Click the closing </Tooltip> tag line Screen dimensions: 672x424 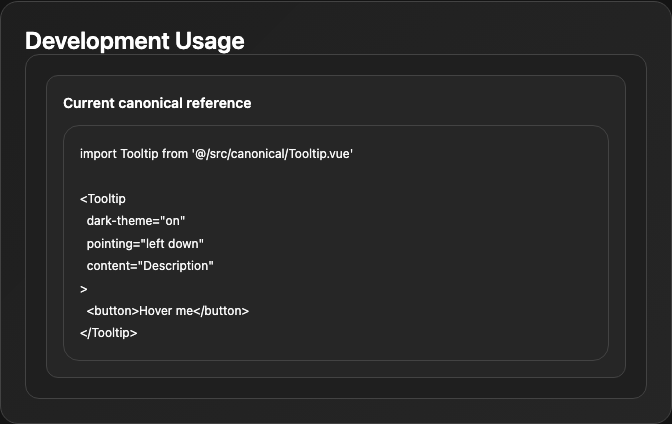[108, 333]
